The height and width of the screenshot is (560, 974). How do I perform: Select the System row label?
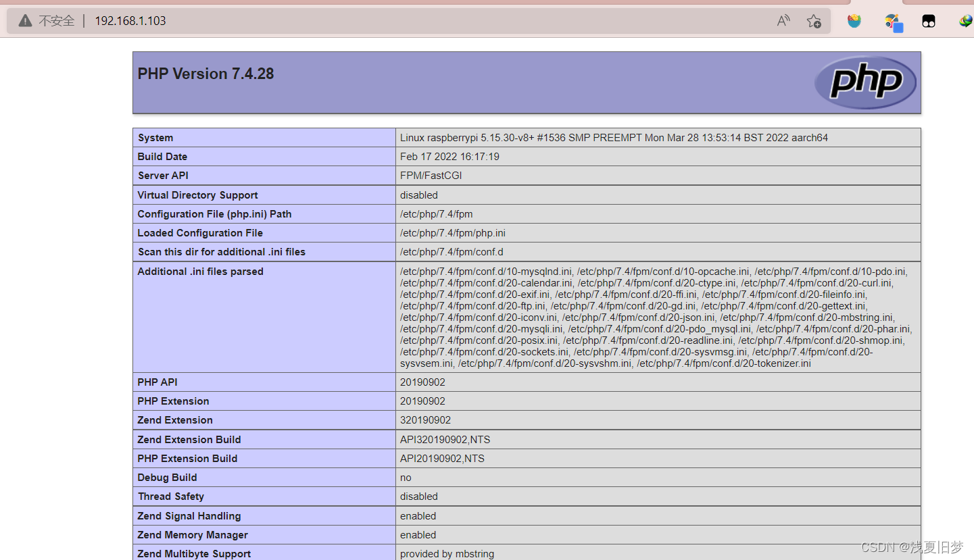[x=155, y=138]
